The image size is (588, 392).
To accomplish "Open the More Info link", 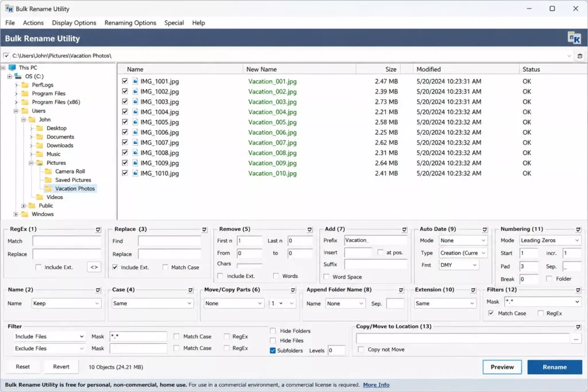I will [x=376, y=385].
